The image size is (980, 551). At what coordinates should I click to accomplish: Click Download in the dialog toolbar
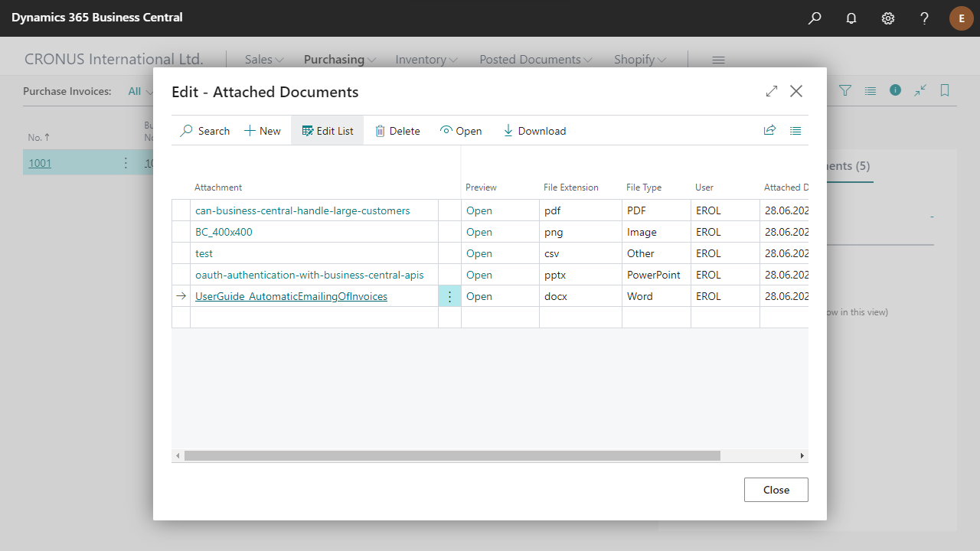pos(534,131)
